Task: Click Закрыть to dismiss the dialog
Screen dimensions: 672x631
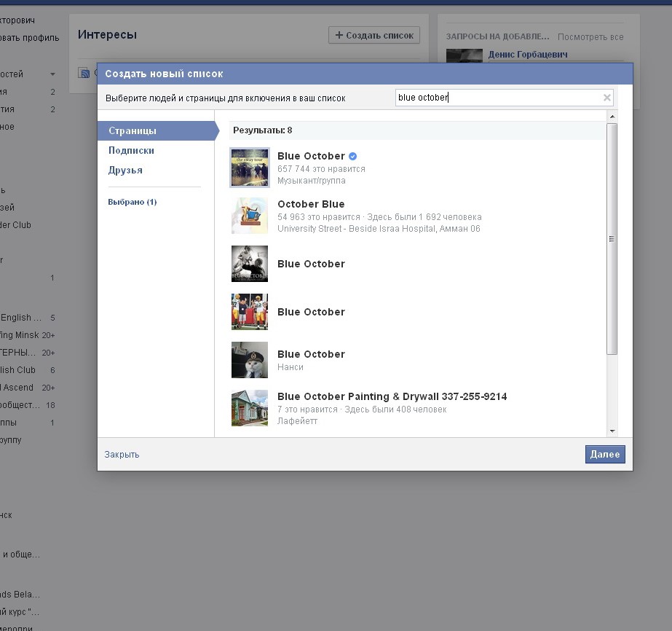Action: [122, 454]
